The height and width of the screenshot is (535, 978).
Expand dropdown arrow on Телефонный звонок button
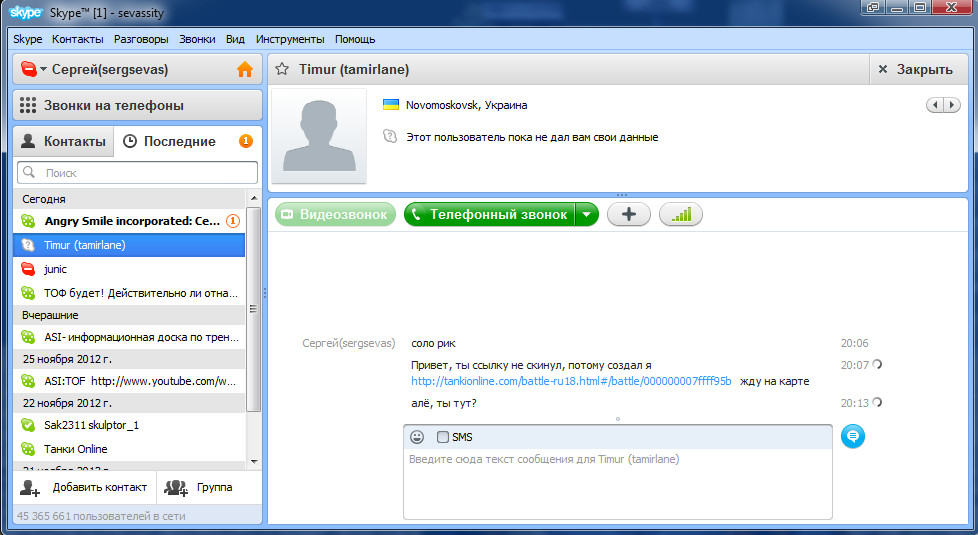(587, 214)
